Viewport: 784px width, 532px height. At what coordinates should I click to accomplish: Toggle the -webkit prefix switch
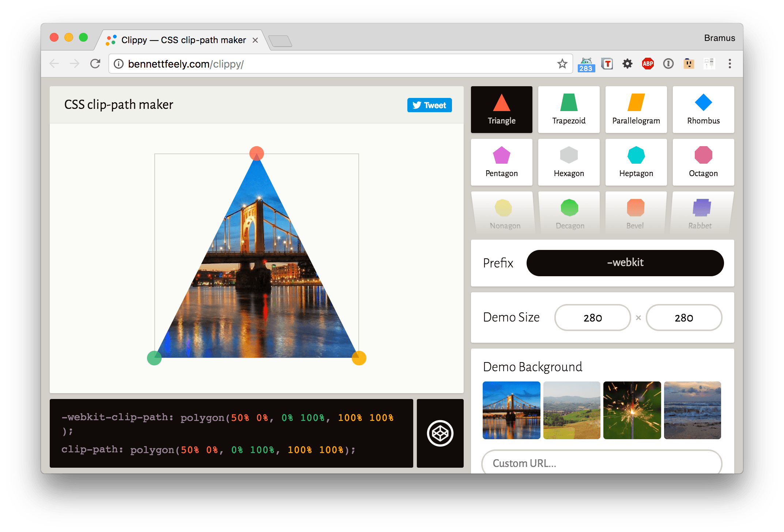click(625, 263)
